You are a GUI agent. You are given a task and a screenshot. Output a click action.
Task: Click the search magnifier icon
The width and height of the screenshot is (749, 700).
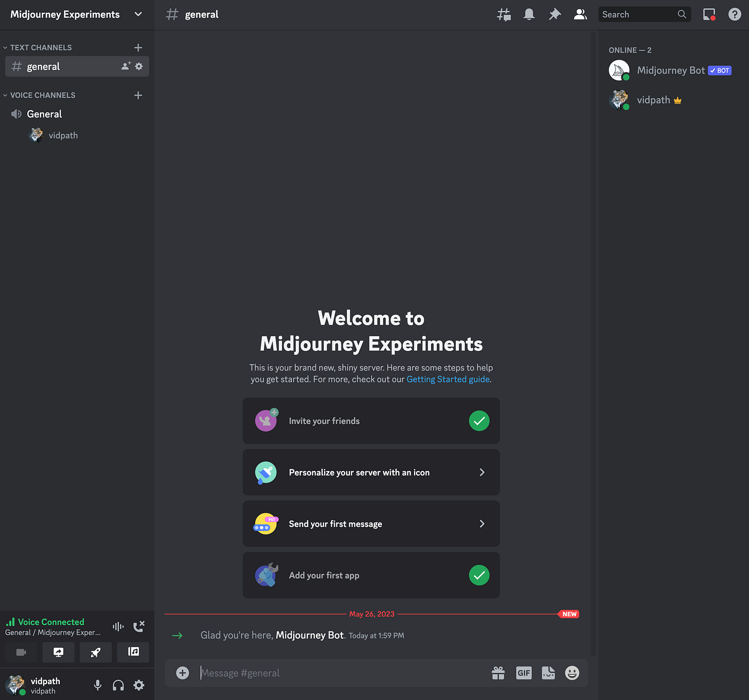pos(682,14)
